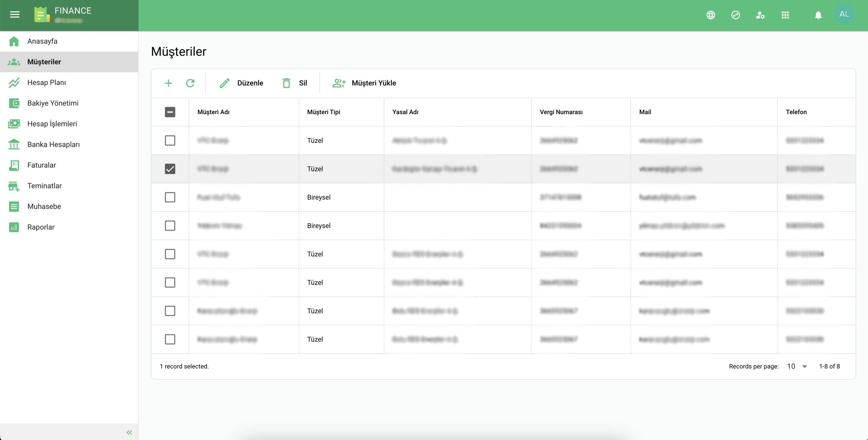Open the apps grid icon in the header
The image size is (868, 440).
click(x=785, y=15)
